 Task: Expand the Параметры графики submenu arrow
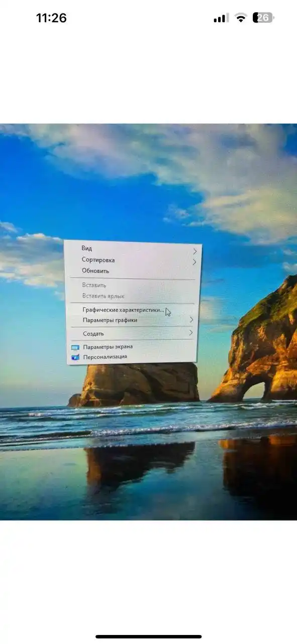point(191,319)
